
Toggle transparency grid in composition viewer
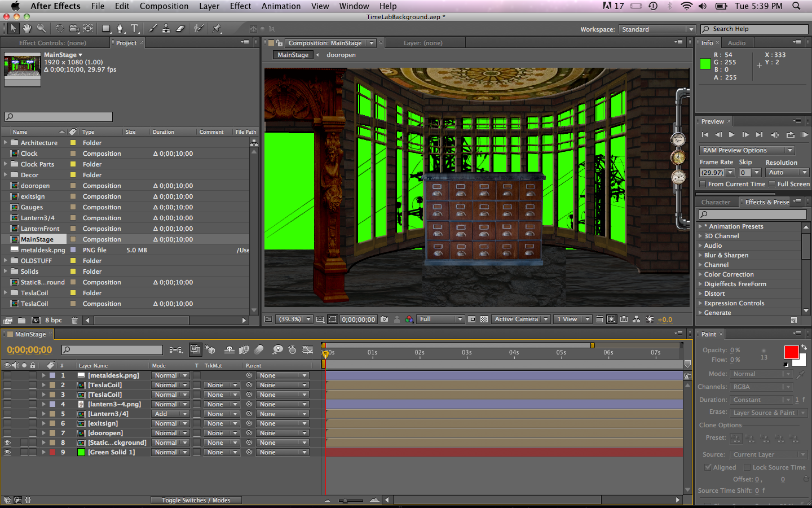coord(484,319)
